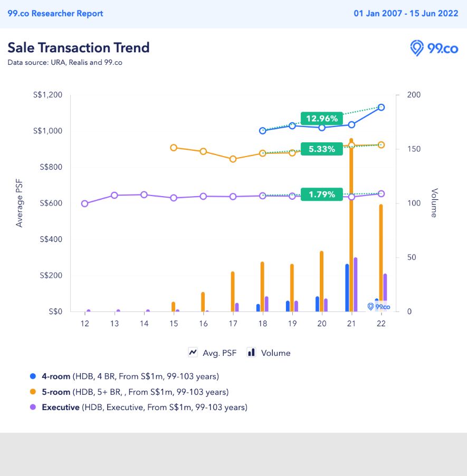The image size is (467, 476).
Task: Click the small 99.co watermark in the chart
Action: click(378, 307)
